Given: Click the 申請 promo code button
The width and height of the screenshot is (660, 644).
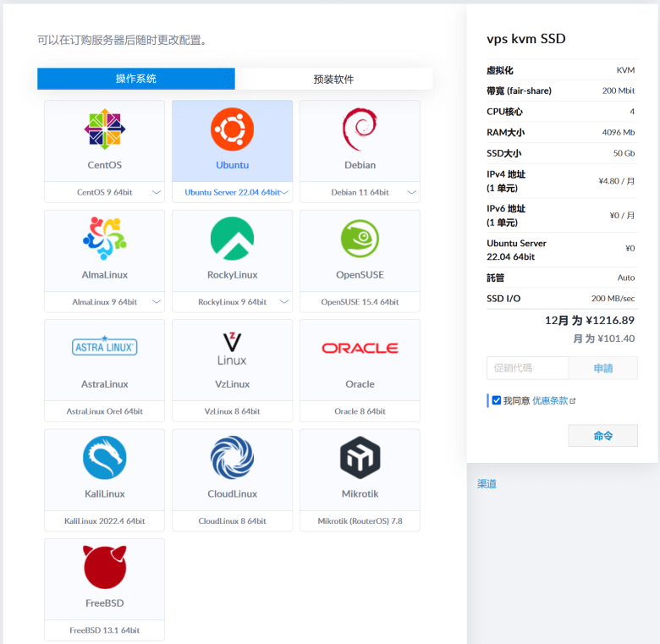Looking at the screenshot, I should [602, 368].
